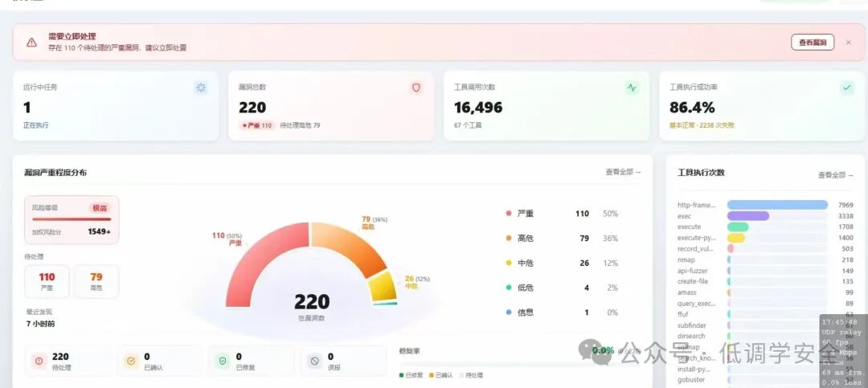
Task: Click the warning triangle icon in alert banner
Action: tap(31, 42)
